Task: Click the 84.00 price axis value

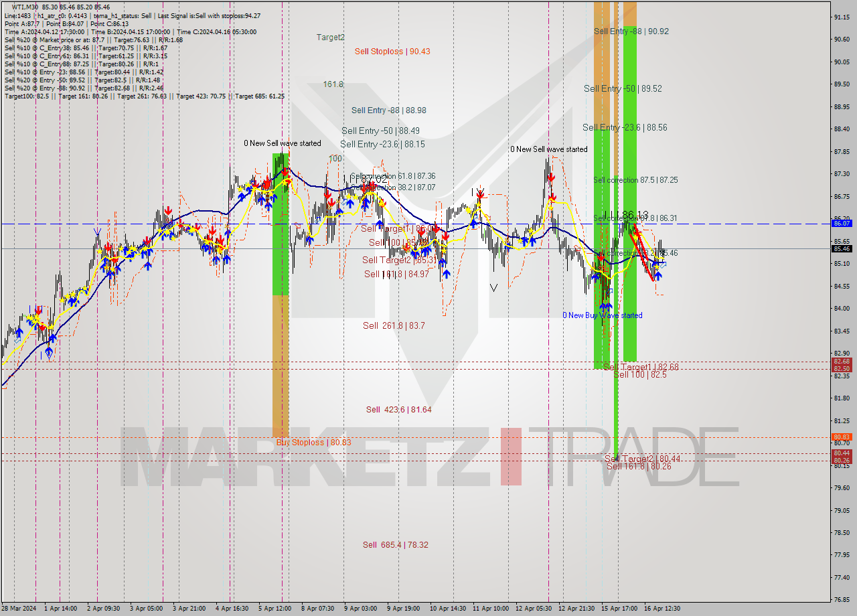Action: tap(842, 308)
